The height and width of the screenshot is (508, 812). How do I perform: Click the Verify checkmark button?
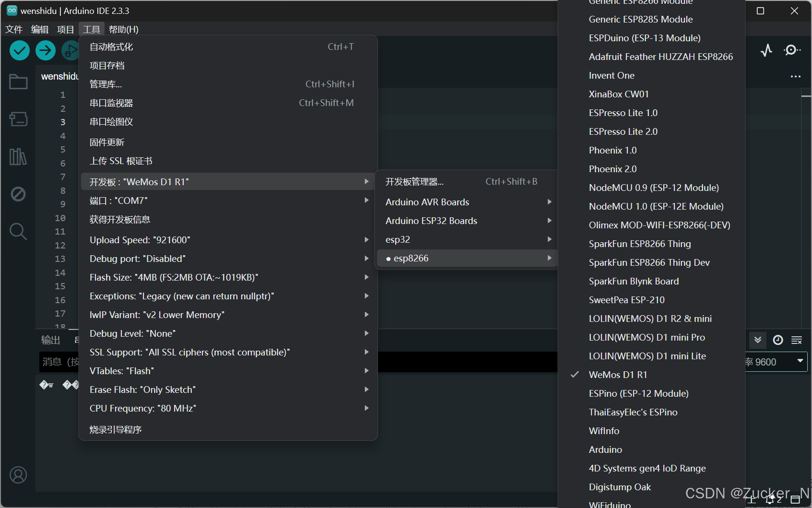tap(20, 50)
